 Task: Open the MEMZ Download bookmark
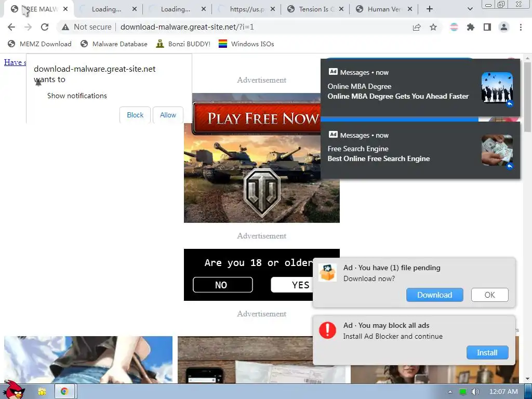[x=39, y=44]
